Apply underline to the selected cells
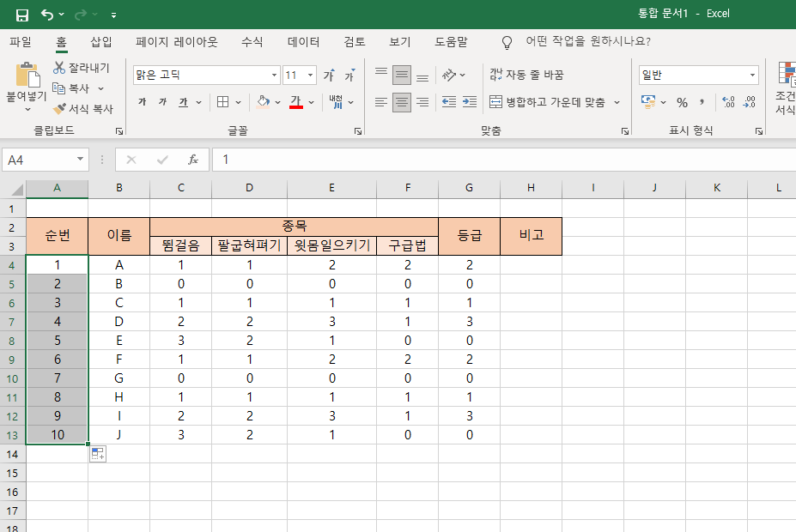This screenshot has width=796, height=532. [183, 101]
